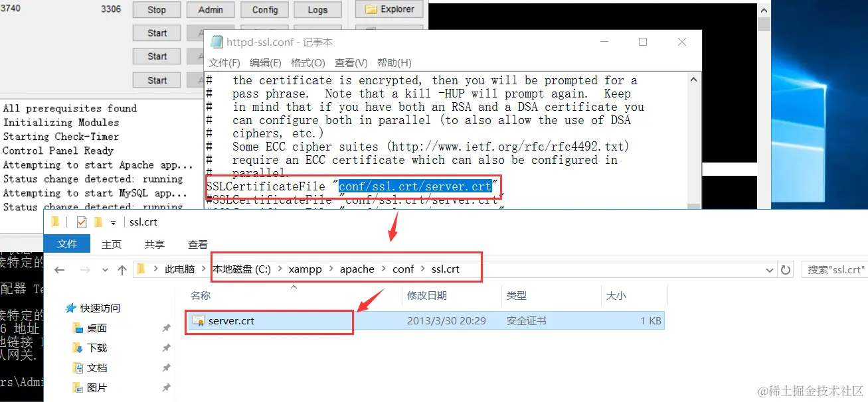Click the pin icon beside 文档

tap(166, 368)
